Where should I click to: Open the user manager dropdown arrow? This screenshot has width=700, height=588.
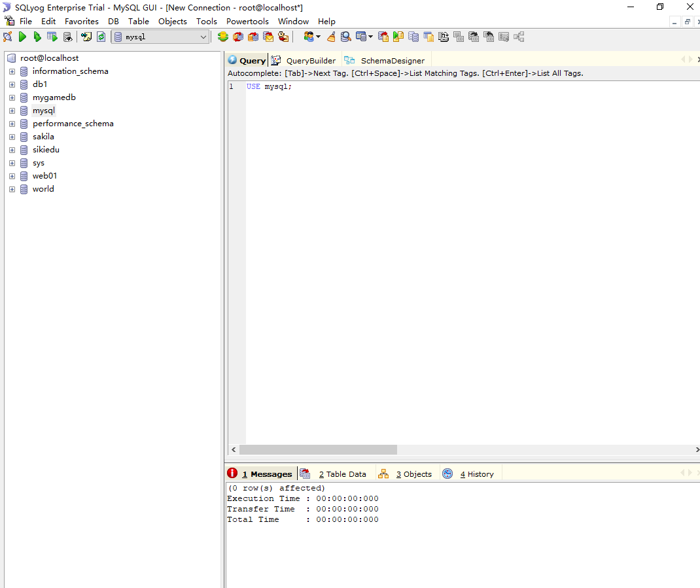(319, 37)
